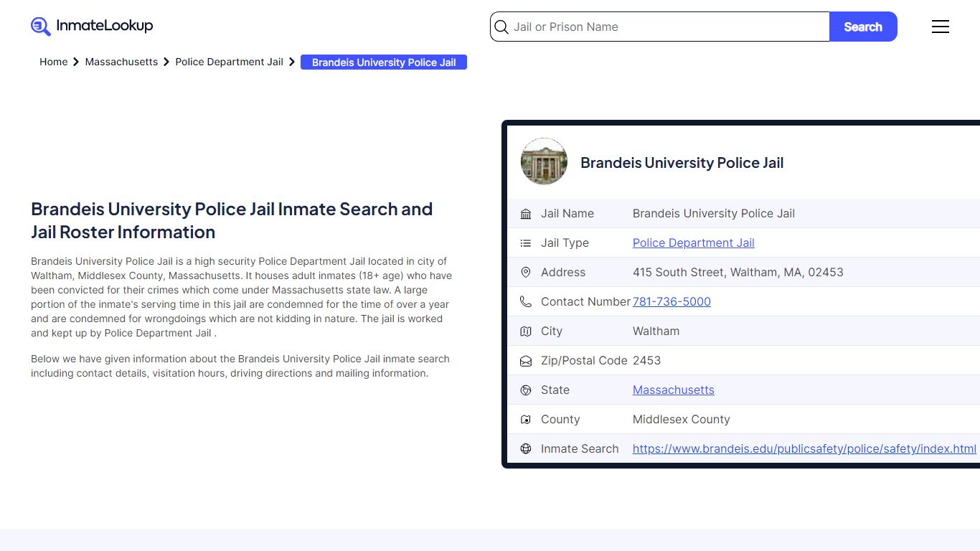The width and height of the screenshot is (980, 551).
Task: Go to Home breadcrumb
Action: tap(53, 62)
